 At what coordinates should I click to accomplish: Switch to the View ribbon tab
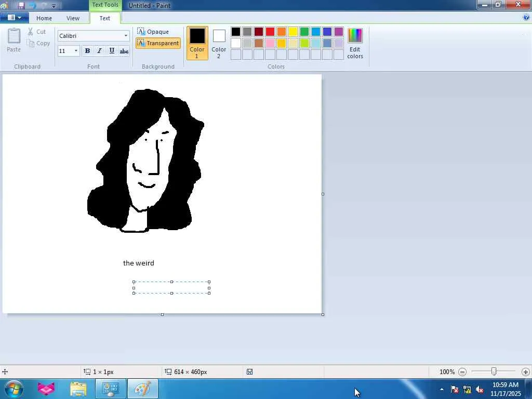[x=73, y=18]
